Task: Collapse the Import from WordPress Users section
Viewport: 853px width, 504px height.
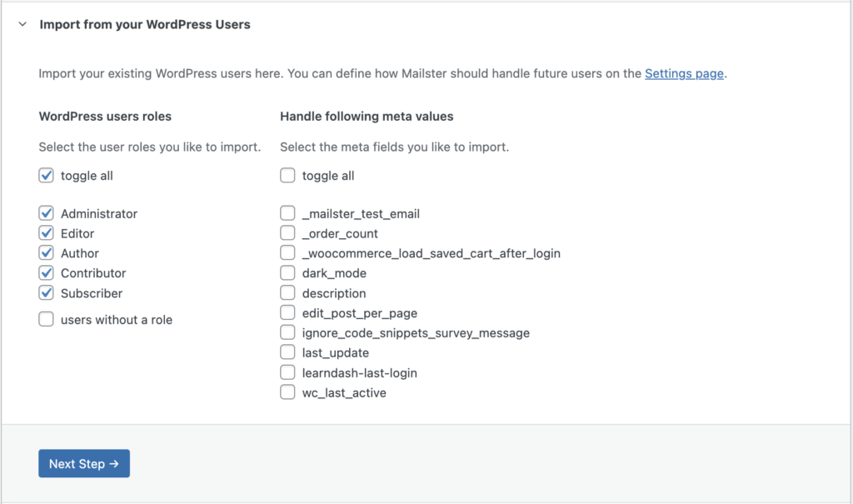Action: pyautogui.click(x=22, y=25)
